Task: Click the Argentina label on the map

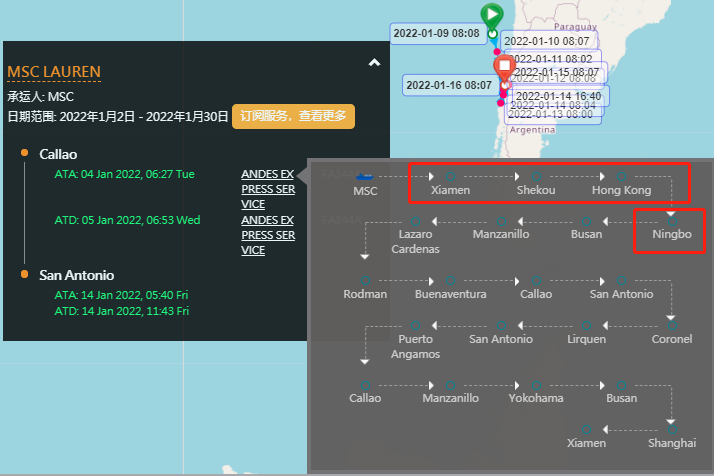Action: (532, 130)
